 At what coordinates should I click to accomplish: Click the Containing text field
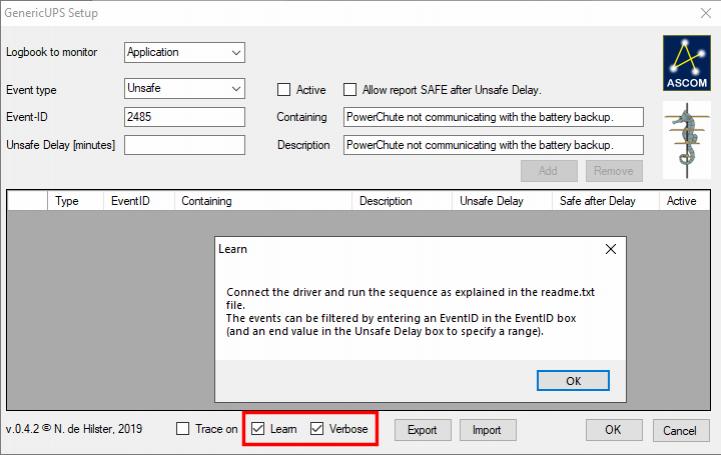(x=492, y=117)
